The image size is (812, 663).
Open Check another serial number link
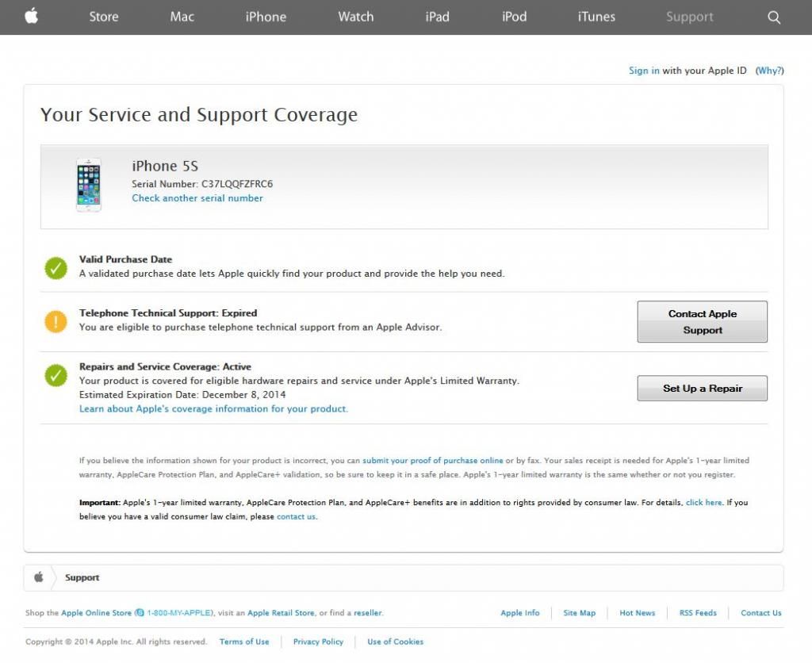(x=197, y=198)
